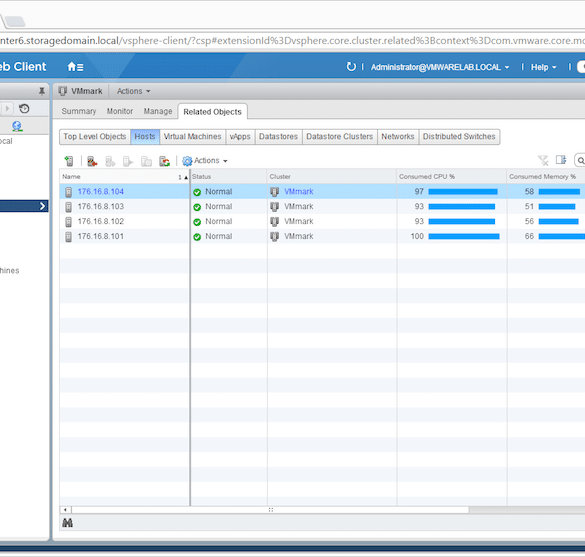Viewport: 585px width, 557px height.
Task: Click the binoculars find icon at the table bottom
Action: pos(68,523)
